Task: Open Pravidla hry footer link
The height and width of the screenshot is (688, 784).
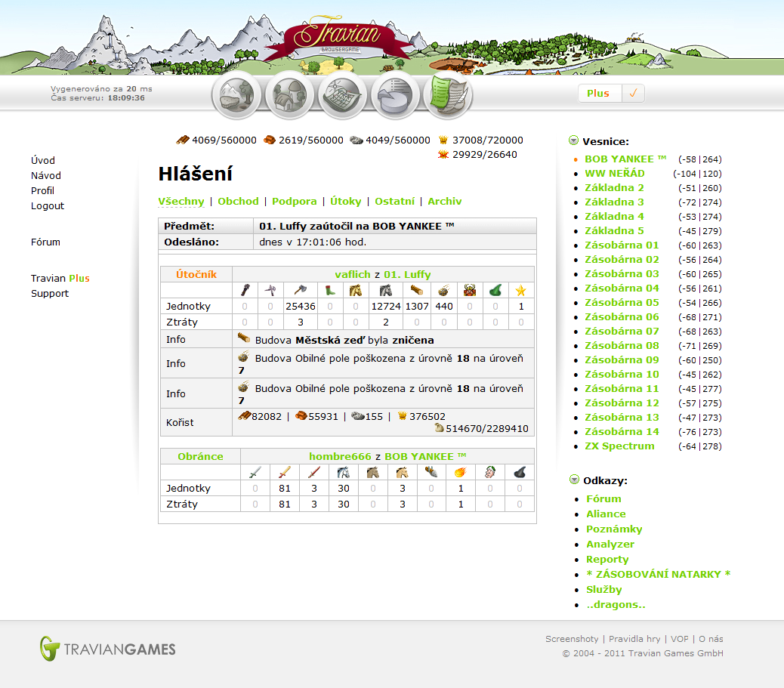Action: pos(634,638)
